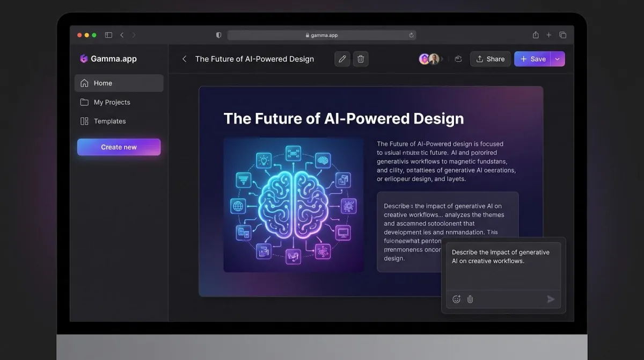This screenshot has height=360, width=644.
Task: Click the send arrow icon
Action: coord(551,299)
